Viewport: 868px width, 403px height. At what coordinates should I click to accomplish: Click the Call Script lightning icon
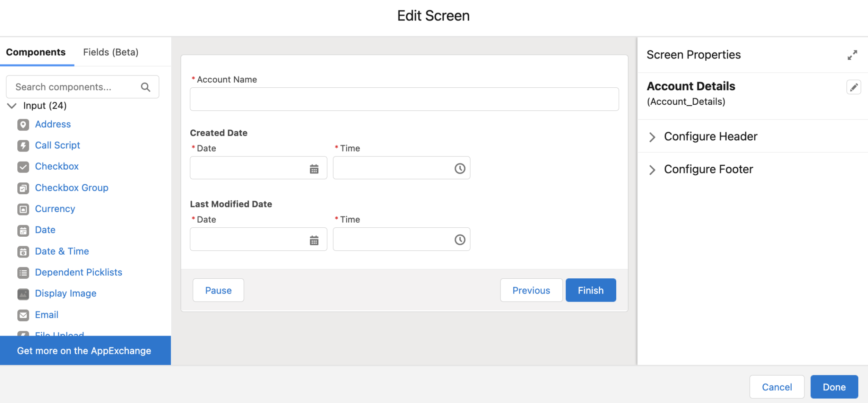tap(23, 146)
